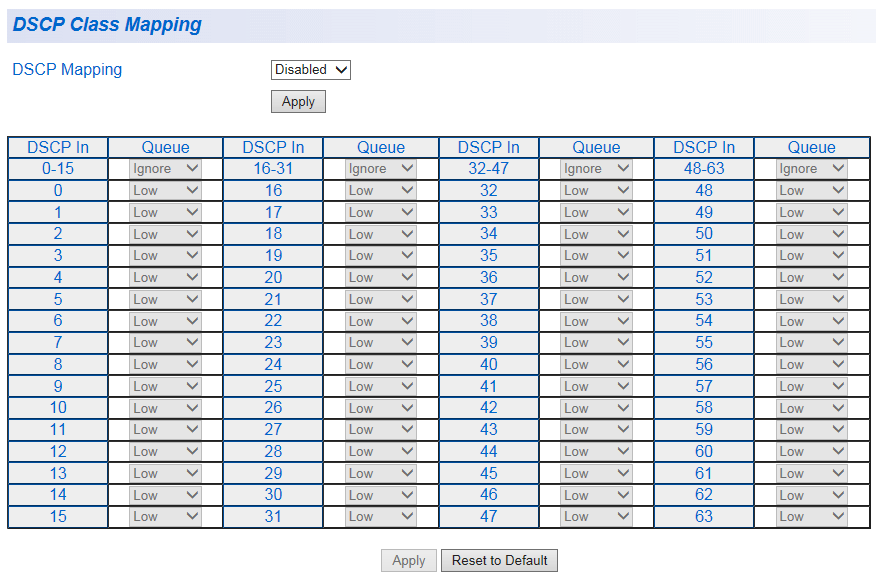Click the DSCP In value 35
Viewport: 884px width, 588px height.
pyautogui.click(x=489, y=255)
